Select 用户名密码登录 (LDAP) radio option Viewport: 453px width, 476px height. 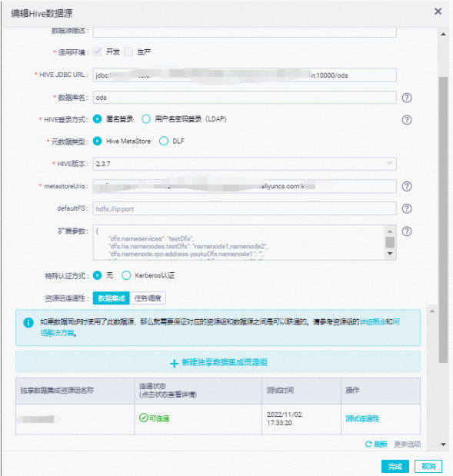(x=146, y=119)
